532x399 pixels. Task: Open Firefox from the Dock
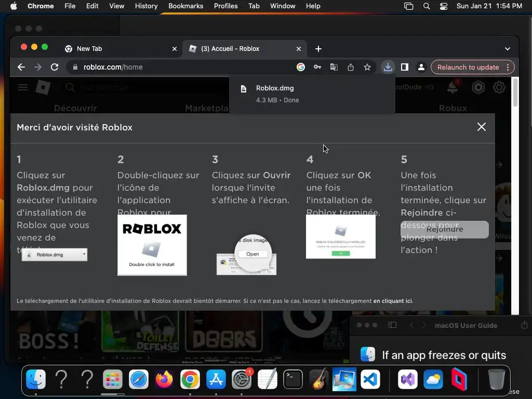[164, 379]
